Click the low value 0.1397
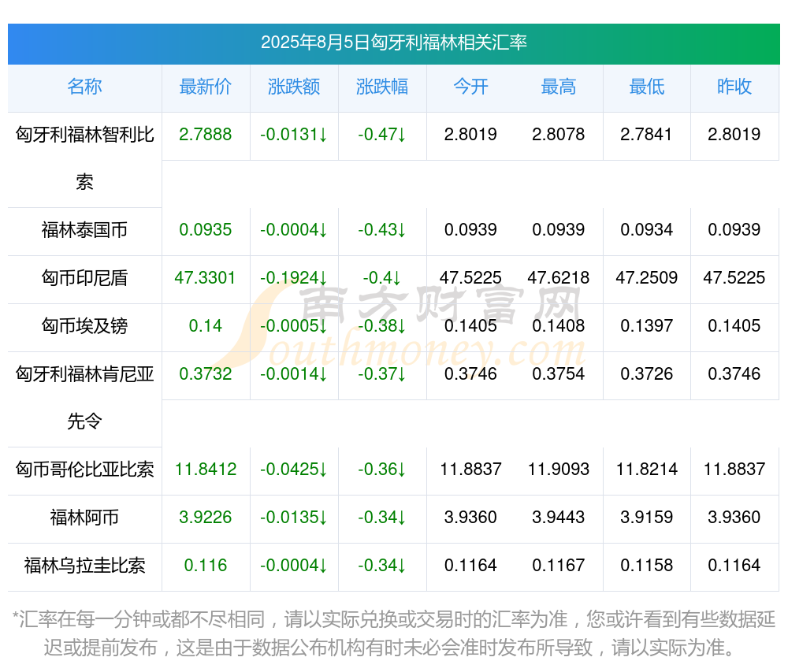Image resolution: width=788 pixels, height=672 pixels. point(646,326)
